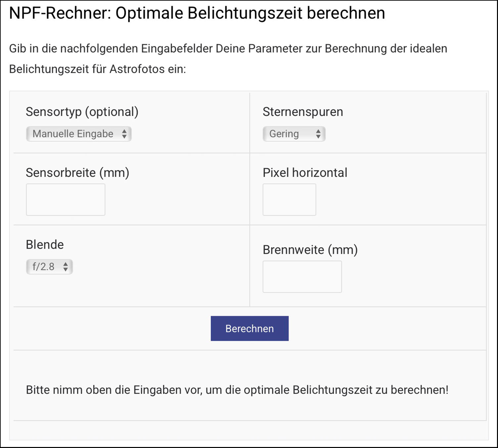498x448 pixels.
Task: Click the arrows icon on Sensortyp selector
Action: click(124, 134)
